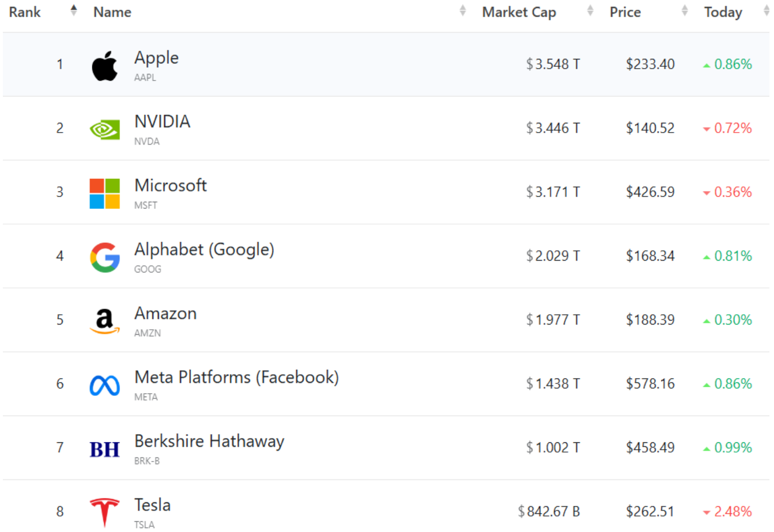Select the Today column header
Viewport: 774px width, 532px height.
pyautogui.click(x=723, y=12)
